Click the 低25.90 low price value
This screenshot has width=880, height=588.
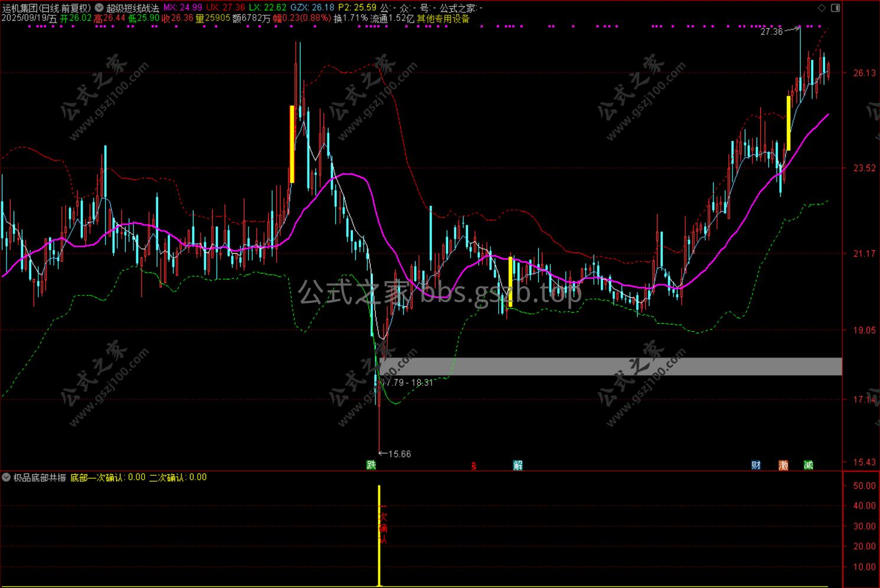point(144,19)
